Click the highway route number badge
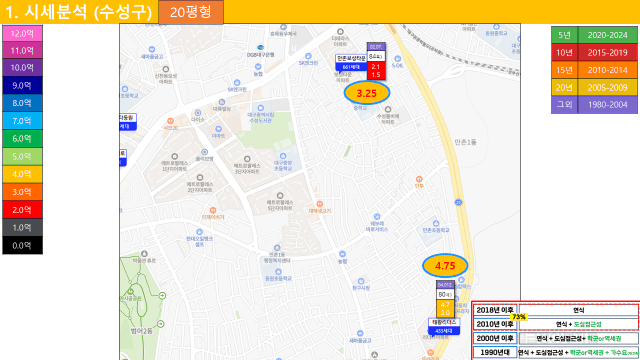640x360 pixels. (x=458, y=202)
